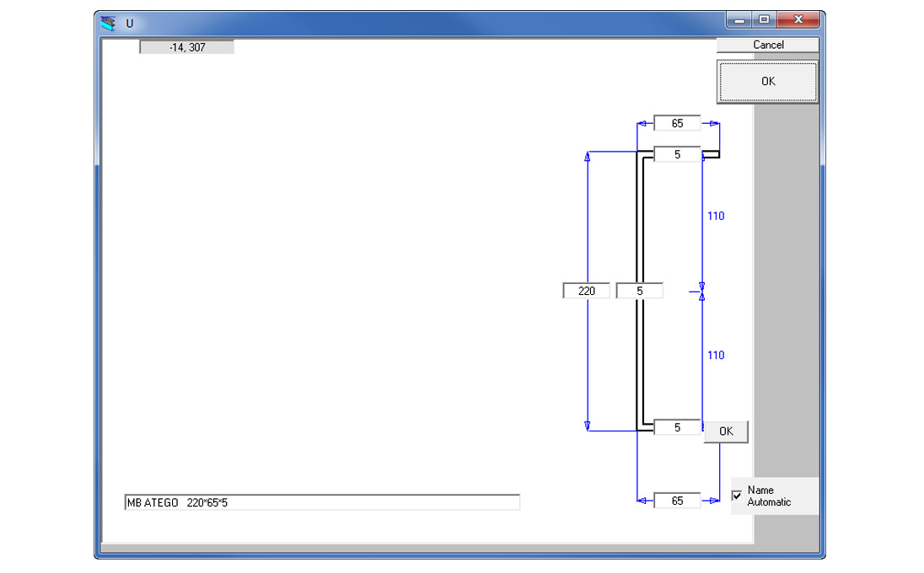The image size is (924, 573).
Task: Click the bottom flange thickness field showing 5
Action: pos(677,427)
